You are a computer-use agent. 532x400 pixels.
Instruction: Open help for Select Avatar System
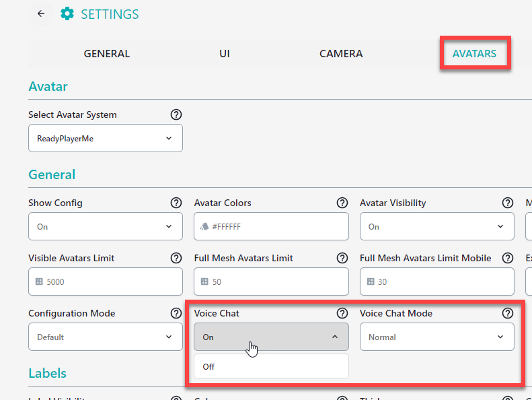(x=176, y=114)
